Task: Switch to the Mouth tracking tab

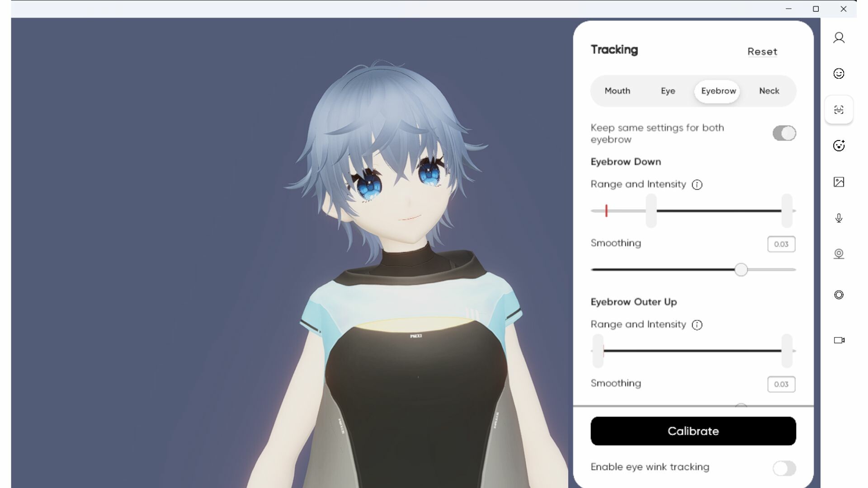Action: pos(617,91)
